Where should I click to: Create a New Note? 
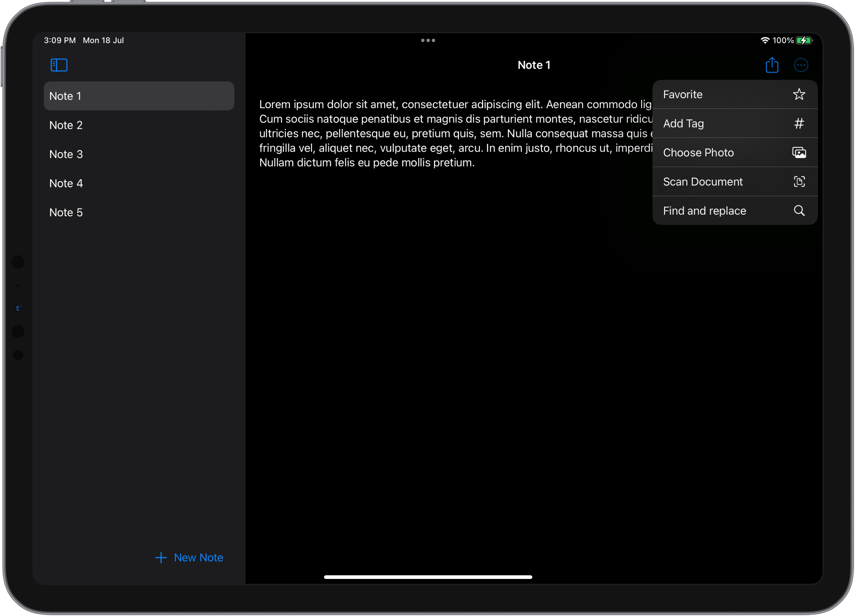pyautogui.click(x=189, y=557)
